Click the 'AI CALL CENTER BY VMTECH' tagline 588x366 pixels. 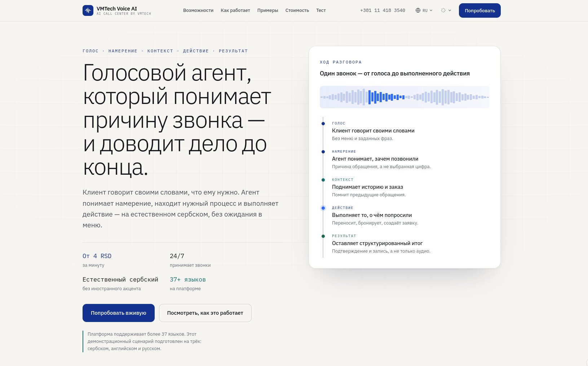point(124,14)
